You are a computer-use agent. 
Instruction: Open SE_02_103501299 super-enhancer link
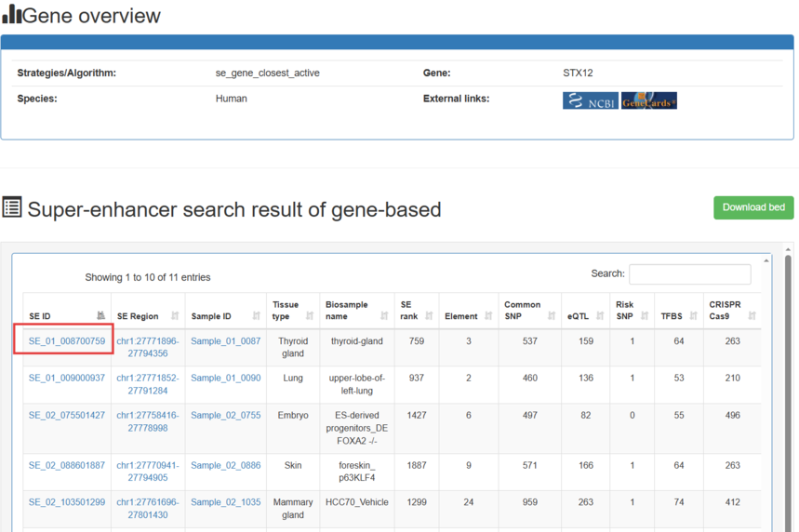click(x=67, y=502)
